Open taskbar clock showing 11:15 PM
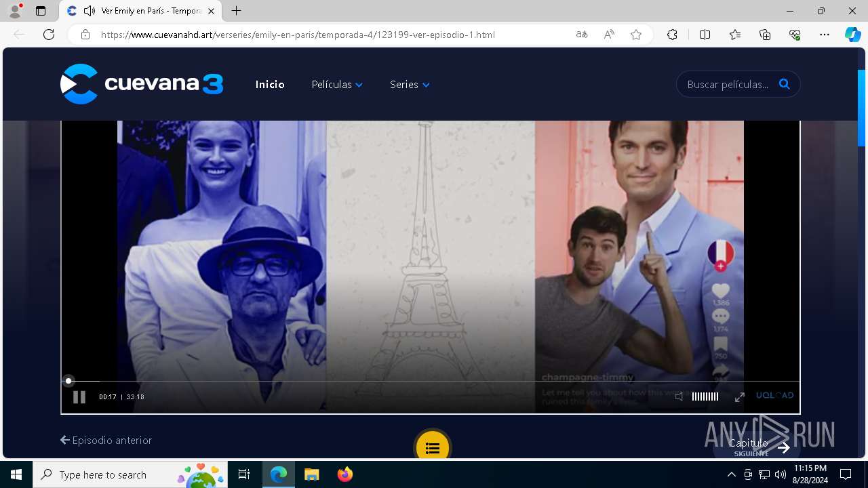This screenshot has height=488, width=868. click(x=810, y=474)
